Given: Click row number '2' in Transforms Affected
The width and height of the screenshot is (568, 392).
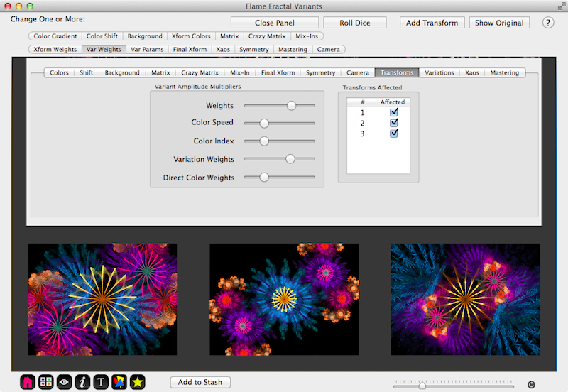Looking at the screenshot, I should (362, 123).
